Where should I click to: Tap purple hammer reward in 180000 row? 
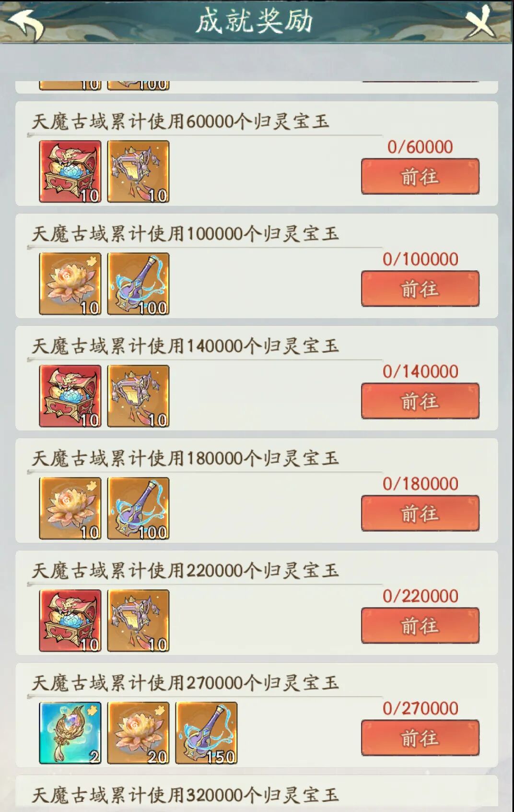[138, 508]
